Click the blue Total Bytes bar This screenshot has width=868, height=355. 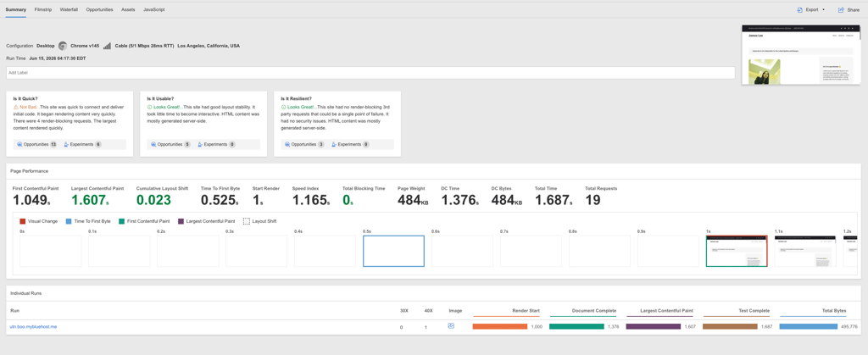click(x=808, y=327)
